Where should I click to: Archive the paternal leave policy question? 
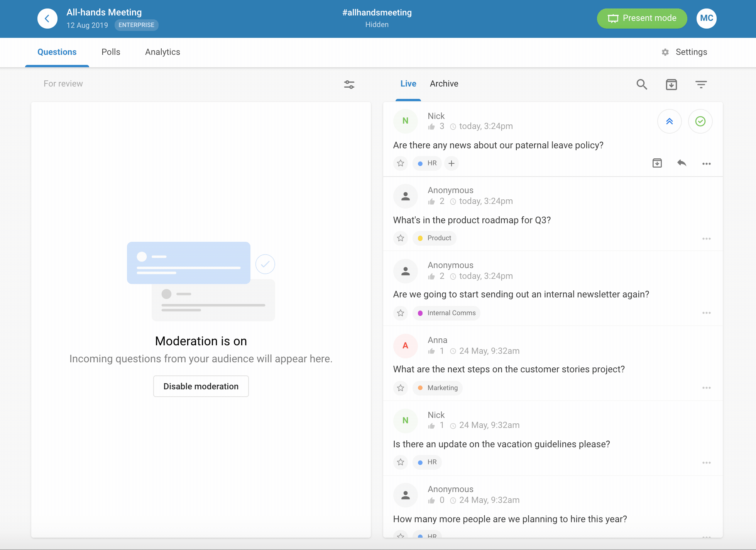click(x=657, y=163)
